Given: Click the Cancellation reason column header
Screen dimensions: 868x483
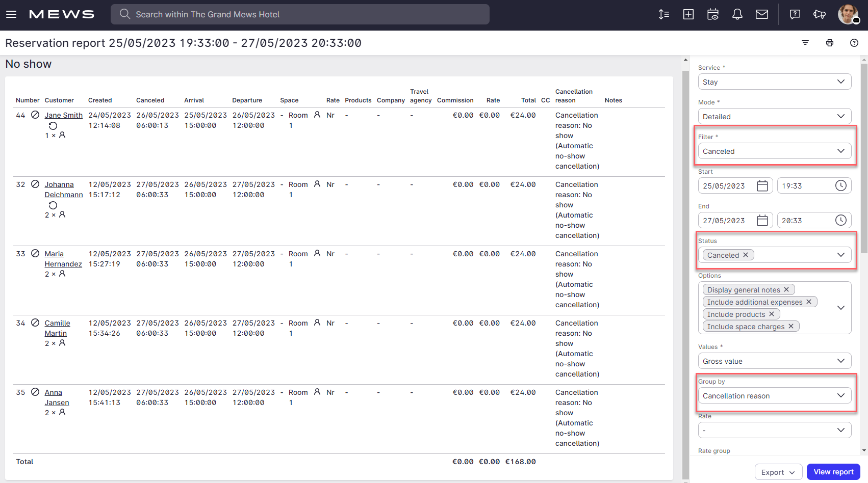Looking at the screenshot, I should point(574,96).
